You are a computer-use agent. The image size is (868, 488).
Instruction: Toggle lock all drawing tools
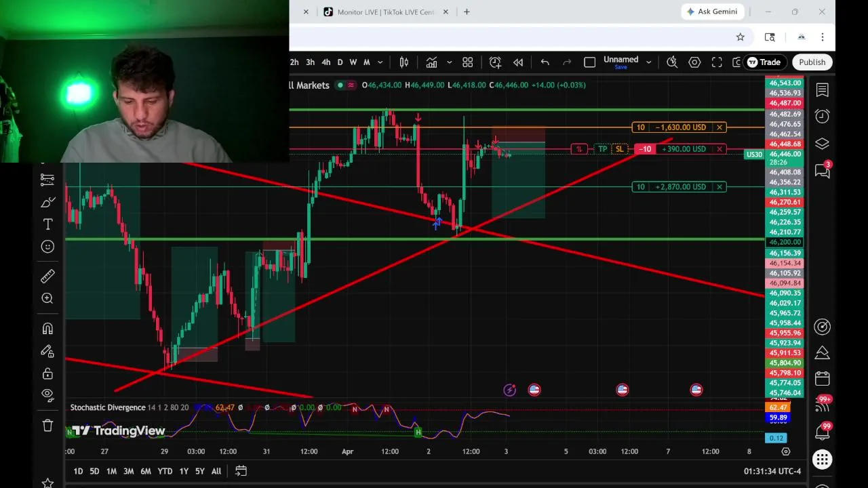(47, 373)
